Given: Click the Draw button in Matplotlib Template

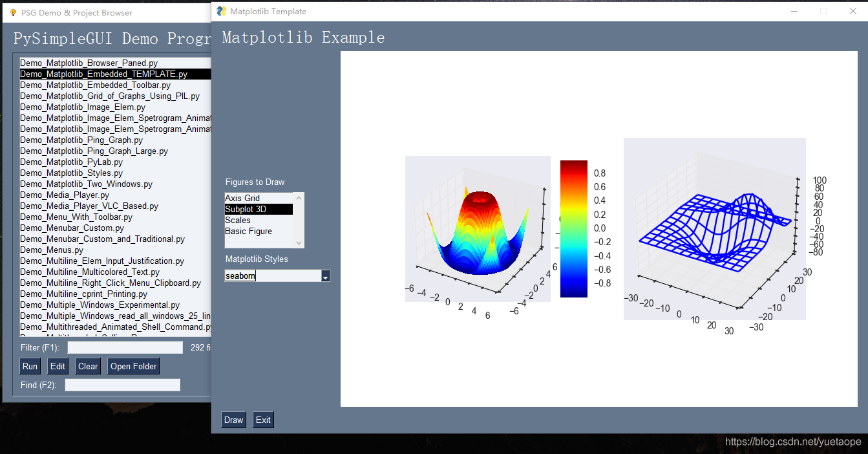Looking at the screenshot, I should [x=233, y=420].
